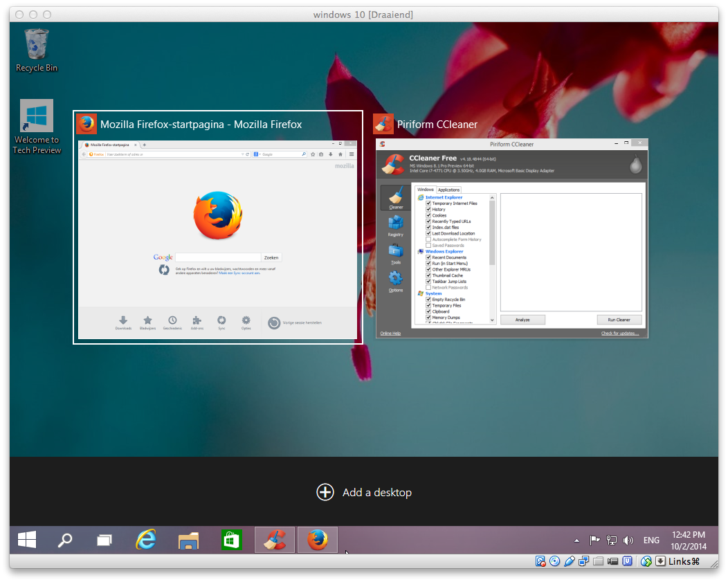Click the CCleaner list scroll-down arrow
Screen dimensions: 728x582
click(493, 320)
